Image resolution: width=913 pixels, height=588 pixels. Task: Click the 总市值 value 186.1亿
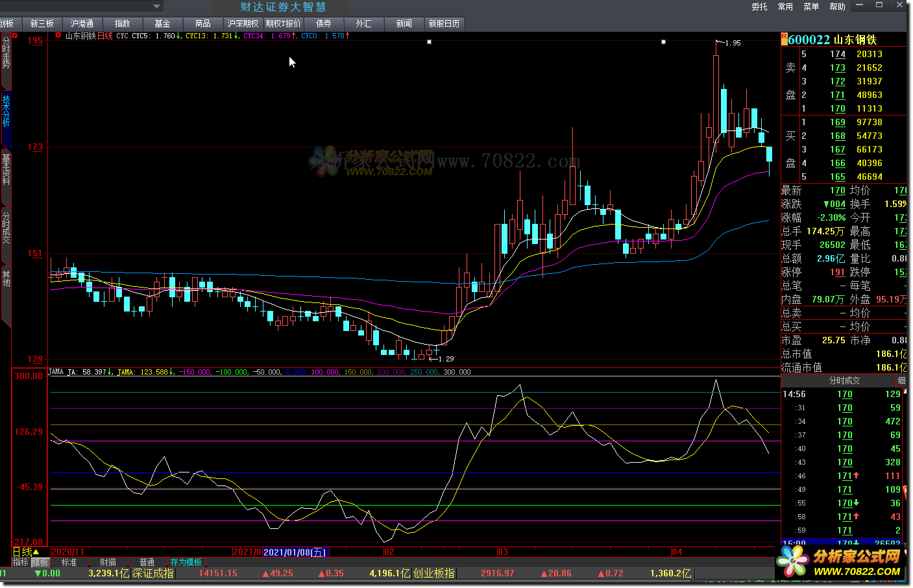pos(891,354)
